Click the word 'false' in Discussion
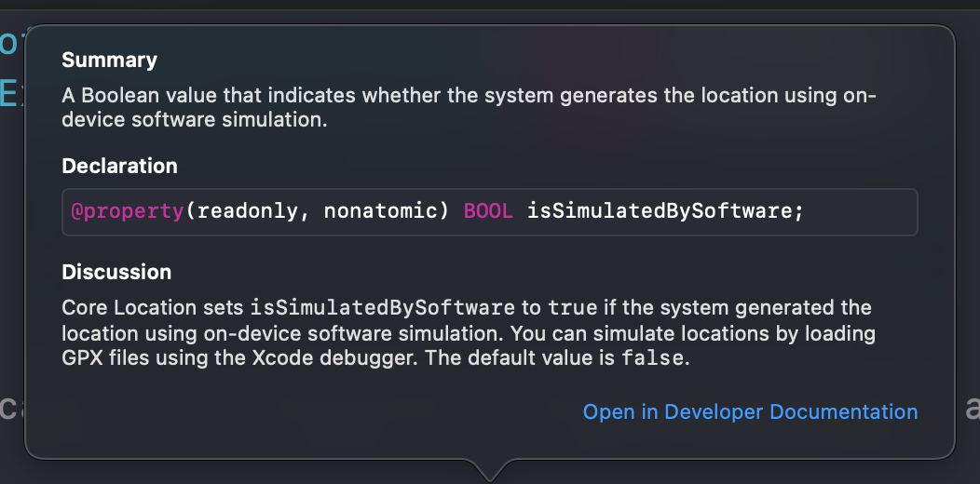Image resolution: width=980 pixels, height=484 pixels. pos(652,359)
